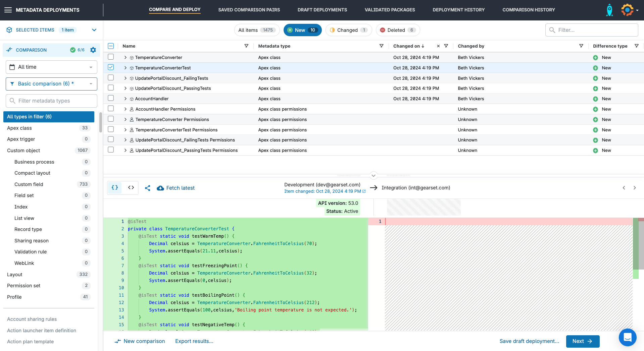Switch to the Deployment History tab
This screenshot has height=351, width=644.
click(x=458, y=10)
